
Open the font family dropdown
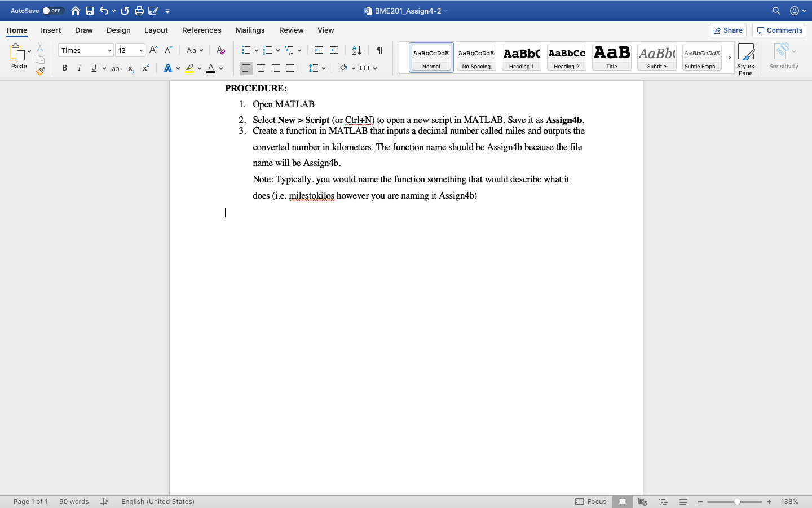[x=111, y=50]
